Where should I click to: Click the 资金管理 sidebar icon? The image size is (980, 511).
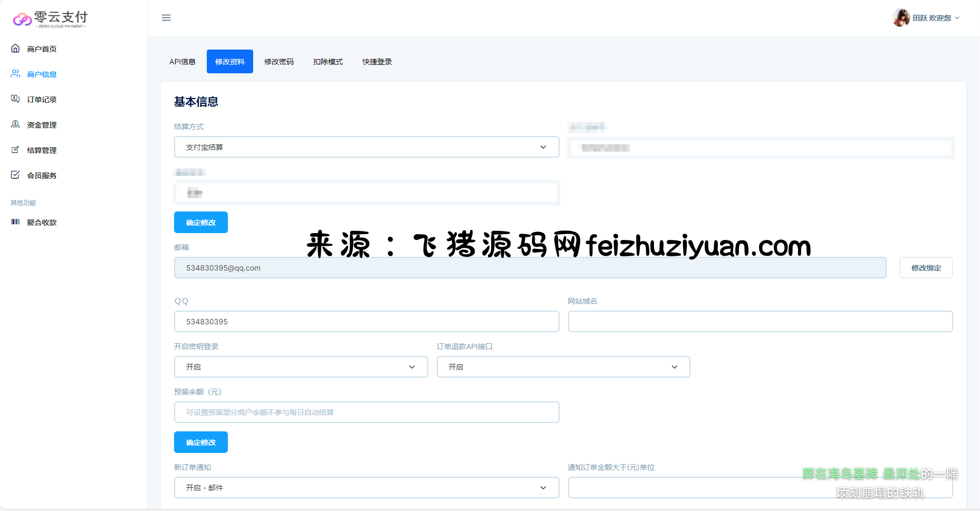click(15, 124)
